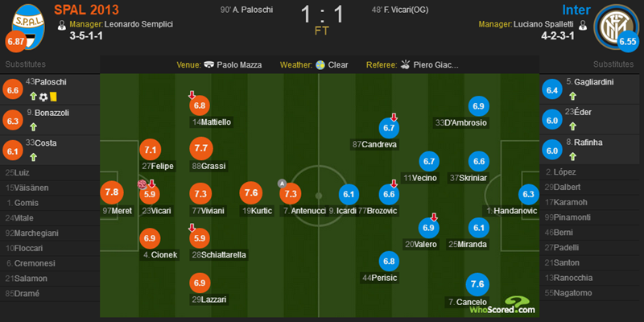Select Meret's 7.8 rating circle

[111, 192]
